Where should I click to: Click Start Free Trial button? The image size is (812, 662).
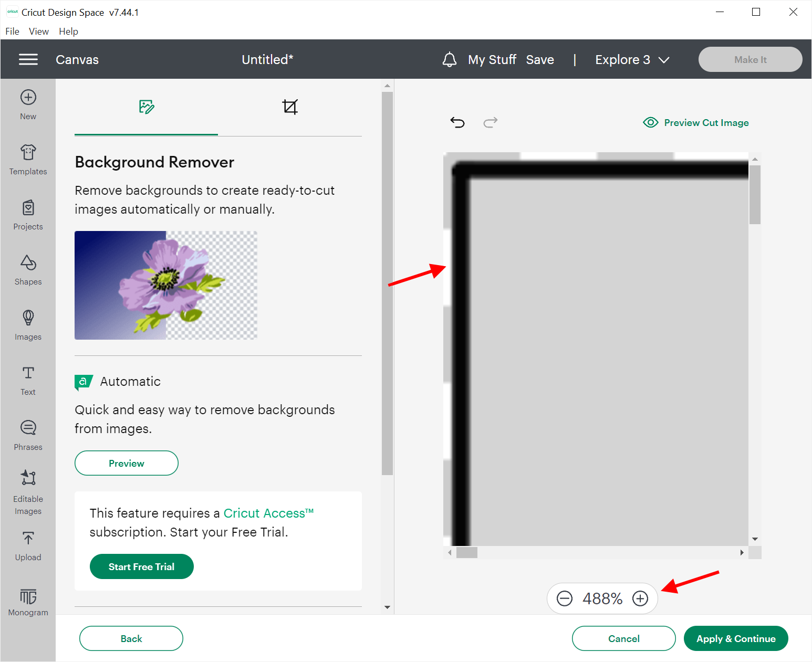click(x=142, y=566)
